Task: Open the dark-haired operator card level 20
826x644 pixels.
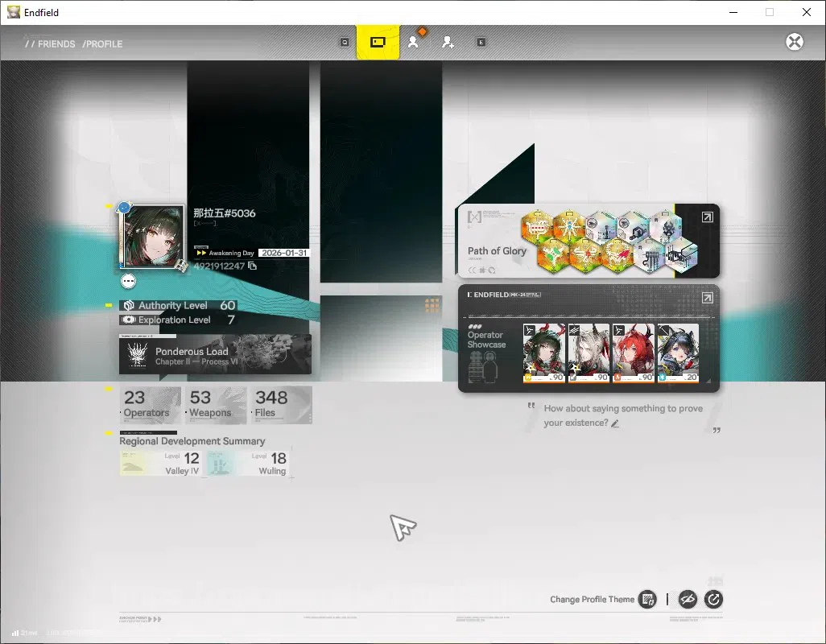Action: point(678,353)
